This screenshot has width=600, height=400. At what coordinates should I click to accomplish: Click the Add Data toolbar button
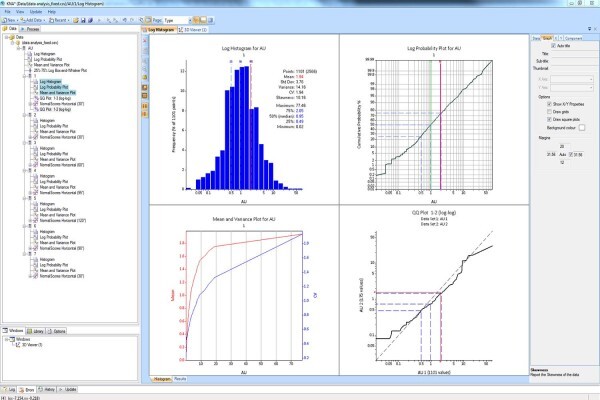tap(33, 20)
